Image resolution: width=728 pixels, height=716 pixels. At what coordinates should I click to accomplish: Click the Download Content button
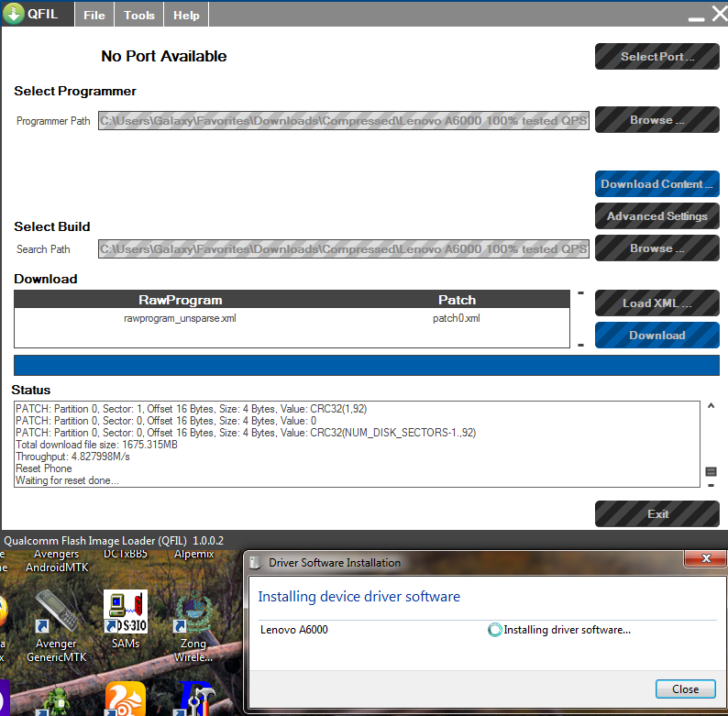pos(657,184)
